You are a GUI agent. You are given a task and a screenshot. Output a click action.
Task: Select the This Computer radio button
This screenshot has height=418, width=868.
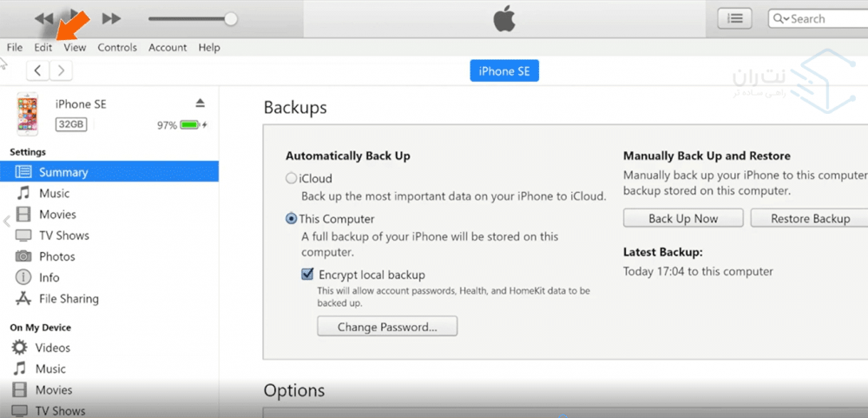pyautogui.click(x=291, y=219)
